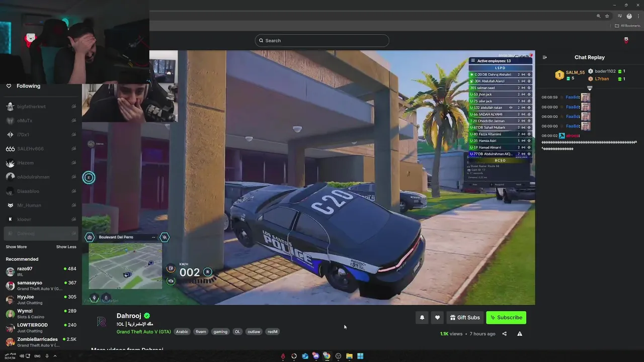
Task: Open recommended channel HyyJoe
Action: pos(41,300)
